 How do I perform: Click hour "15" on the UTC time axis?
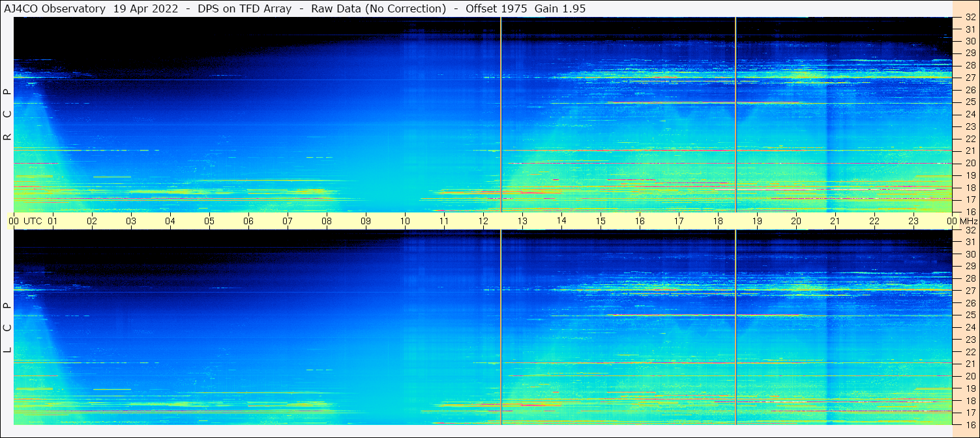click(601, 221)
